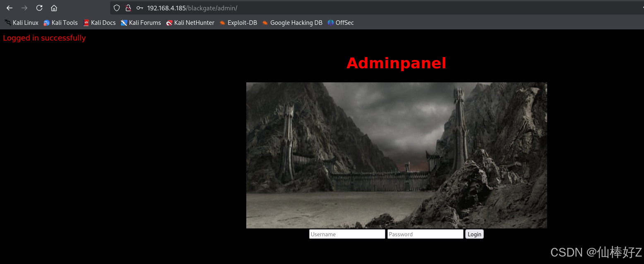Click the key saved-login icon in address bar
Viewport: 644px width, 264px height.
coord(140,8)
